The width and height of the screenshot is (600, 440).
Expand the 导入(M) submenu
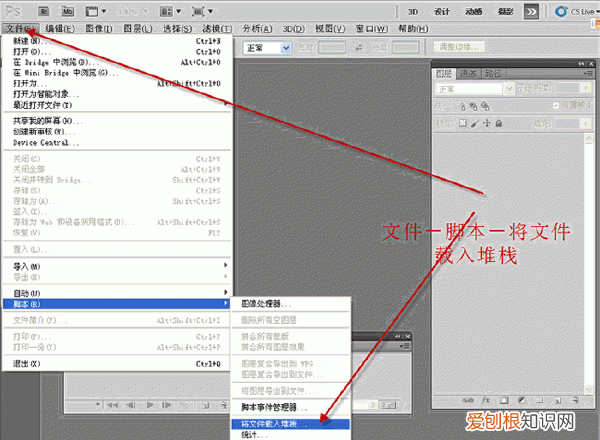coord(117,266)
